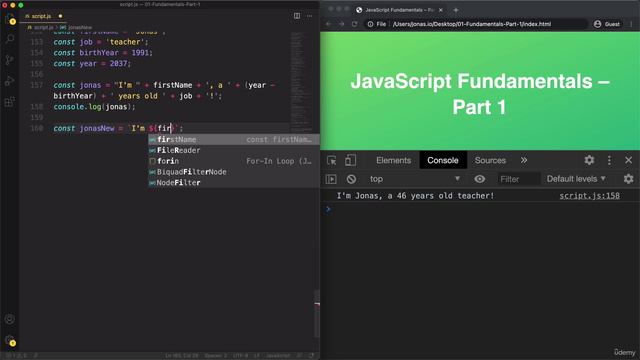Change the JavaScript language mode in the status bar
This screenshot has height=360, width=640.
[278, 356]
